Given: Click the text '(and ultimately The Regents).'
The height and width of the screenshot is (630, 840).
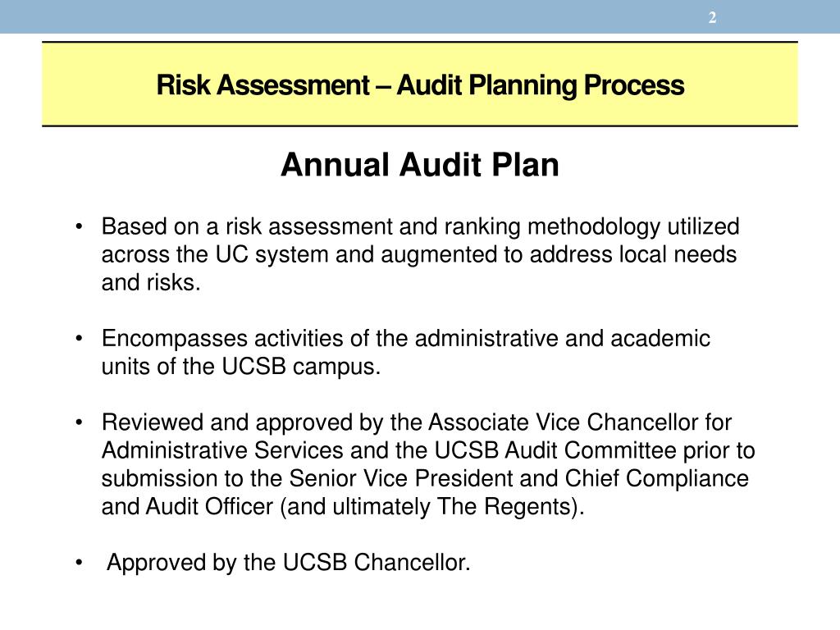Looking at the screenshot, I should click(x=431, y=506).
